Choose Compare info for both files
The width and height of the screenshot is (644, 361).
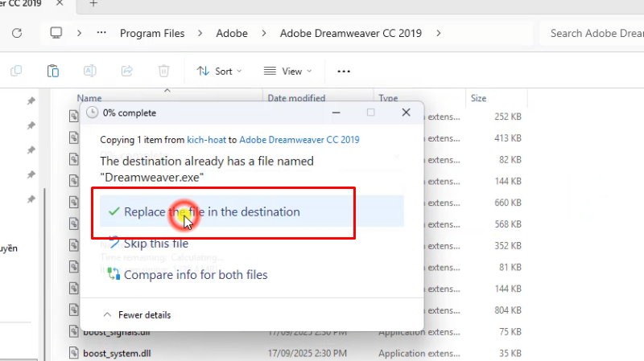[x=188, y=274]
